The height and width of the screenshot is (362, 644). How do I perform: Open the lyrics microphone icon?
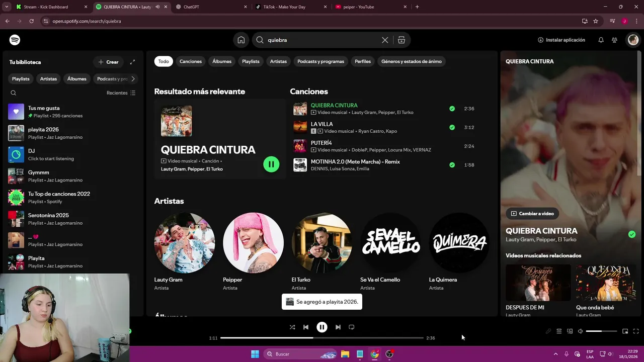coord(548,331)
